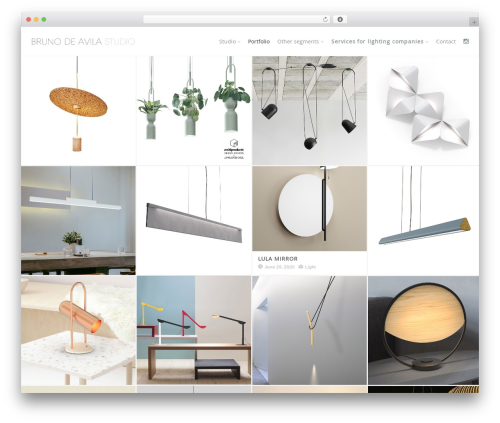The height and width of the screenshot is (423, 500).
Task: Click the circular button beside the address bar
Action: (x=340, y=19)
